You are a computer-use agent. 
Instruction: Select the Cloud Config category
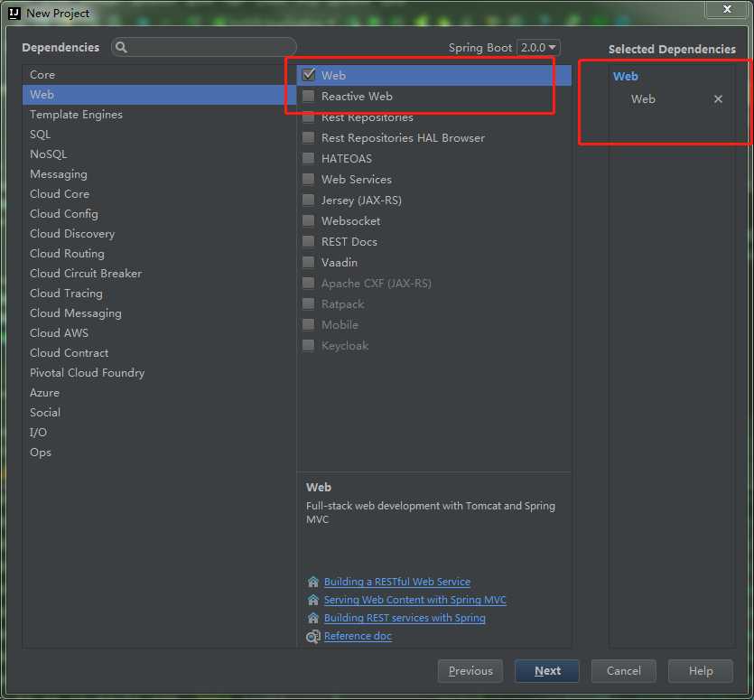click(x=159, y=213)
